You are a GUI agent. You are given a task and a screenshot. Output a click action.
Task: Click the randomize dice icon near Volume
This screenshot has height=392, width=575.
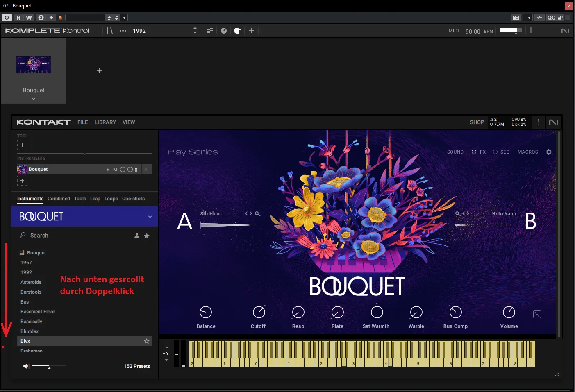click(x=537, y=314)
